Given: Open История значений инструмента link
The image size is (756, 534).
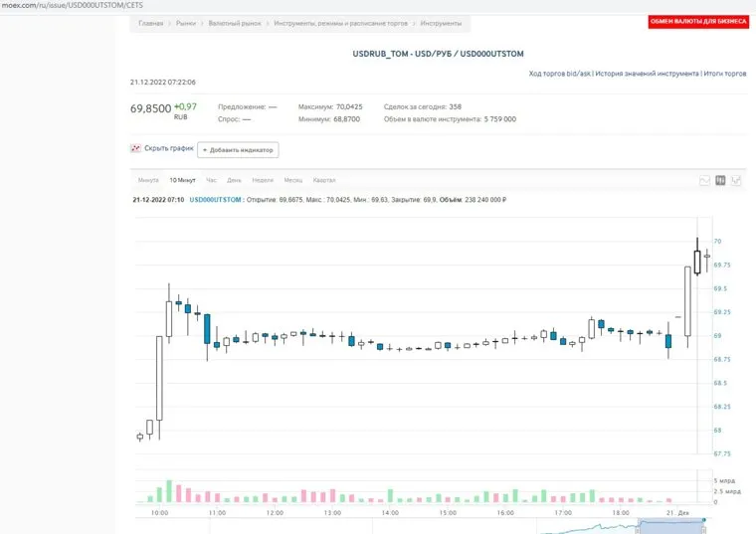Looking at the screenshot, I should (x=647, y=73).
